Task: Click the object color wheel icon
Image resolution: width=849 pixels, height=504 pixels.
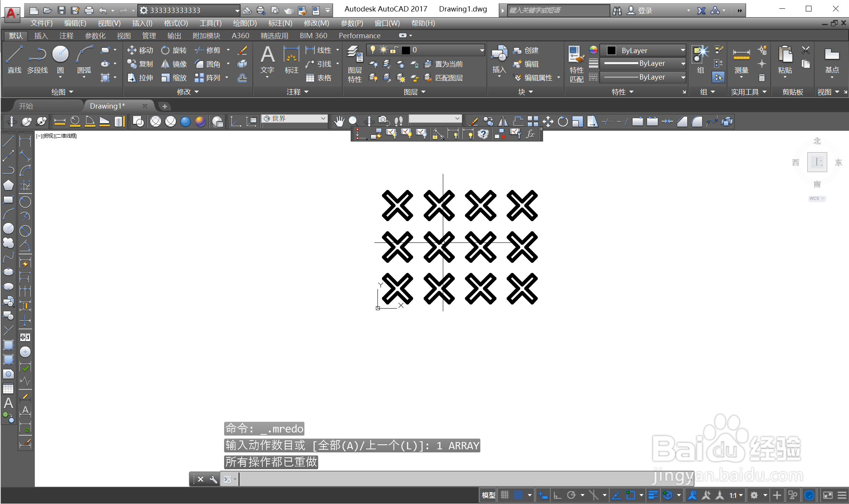Action: pyautogui.click(x=593, y=50)
